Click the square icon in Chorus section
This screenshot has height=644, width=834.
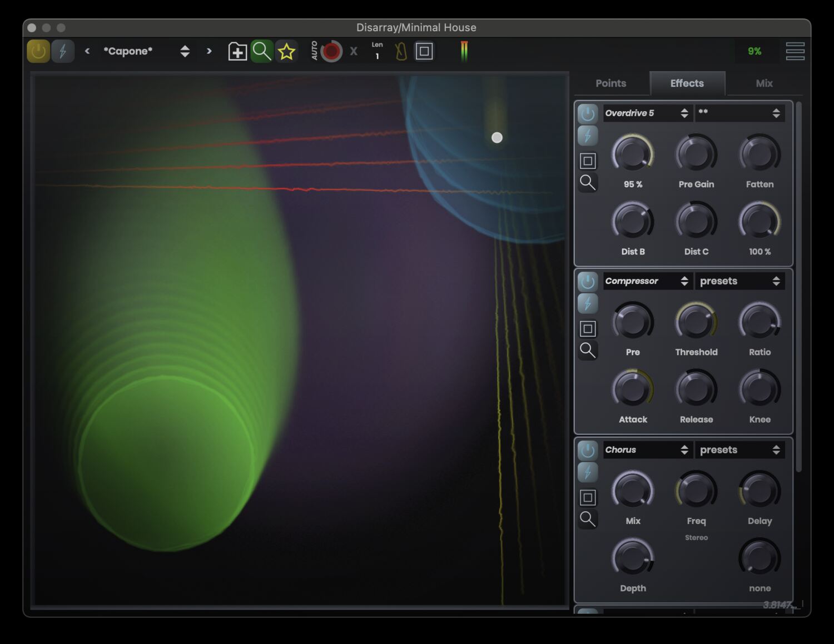click(588, 497)
